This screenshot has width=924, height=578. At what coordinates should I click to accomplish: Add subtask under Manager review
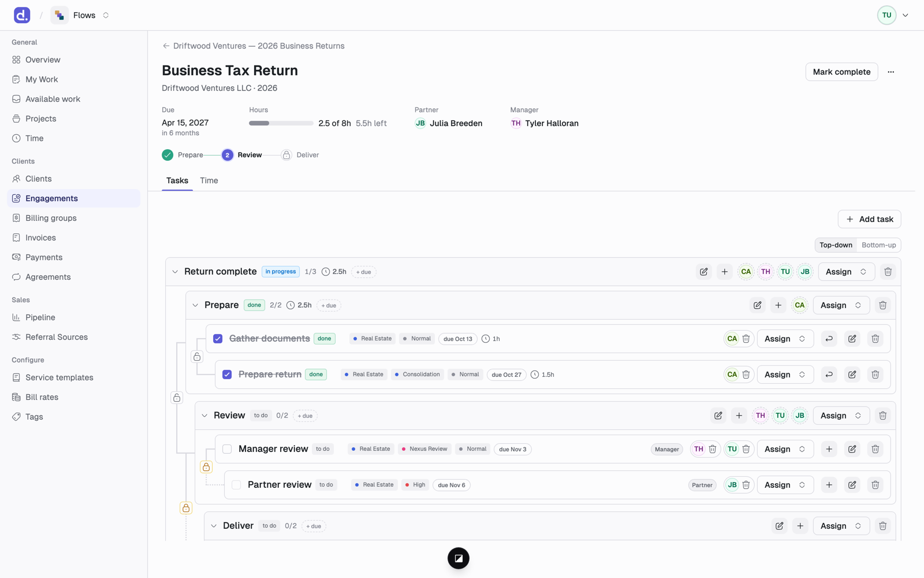pyautogui.click(x=829, y=449)
